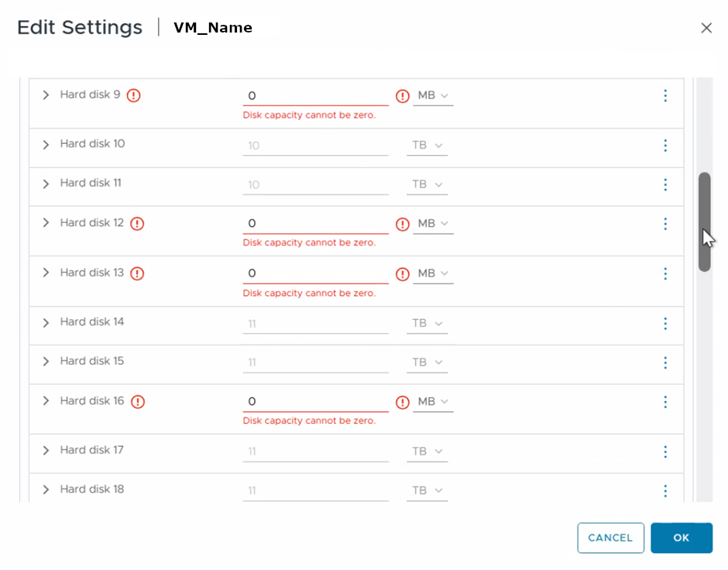The image size is (728, 570).
Task: Open MB unit dropdown for Hard disk 12
Action: pyautogui.click(x=433, y=224)
